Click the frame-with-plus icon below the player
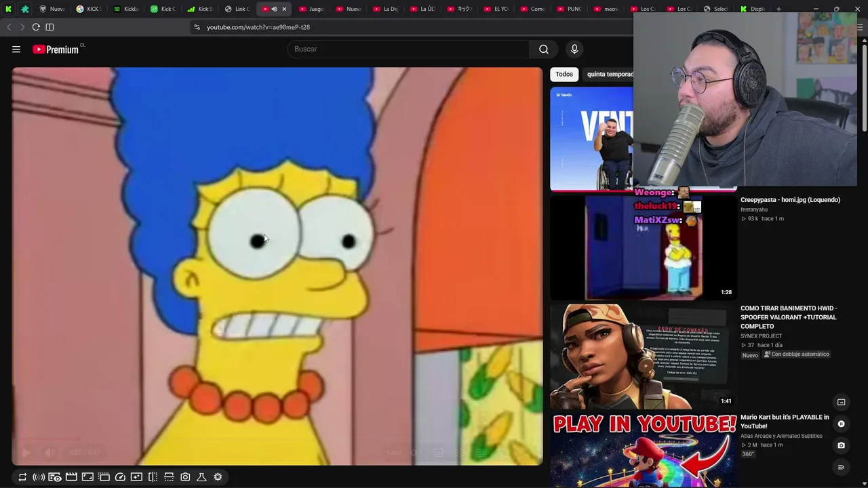 tap(136, 477)
